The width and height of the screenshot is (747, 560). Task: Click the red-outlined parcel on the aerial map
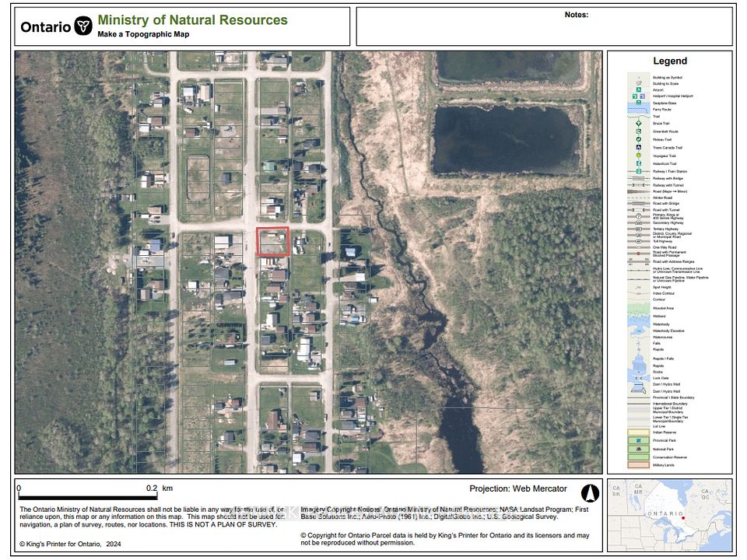273,241
